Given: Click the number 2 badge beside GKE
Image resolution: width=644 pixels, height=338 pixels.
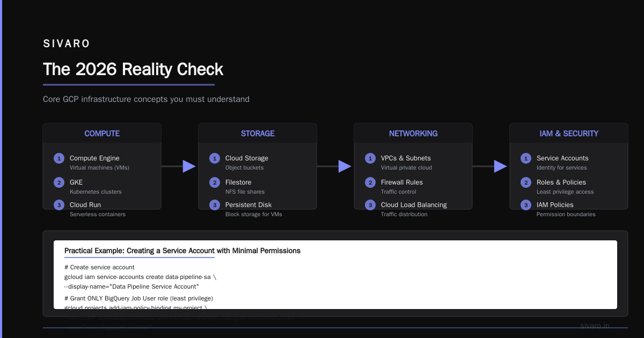Looking at the screenshot, I should pos(59,182).
